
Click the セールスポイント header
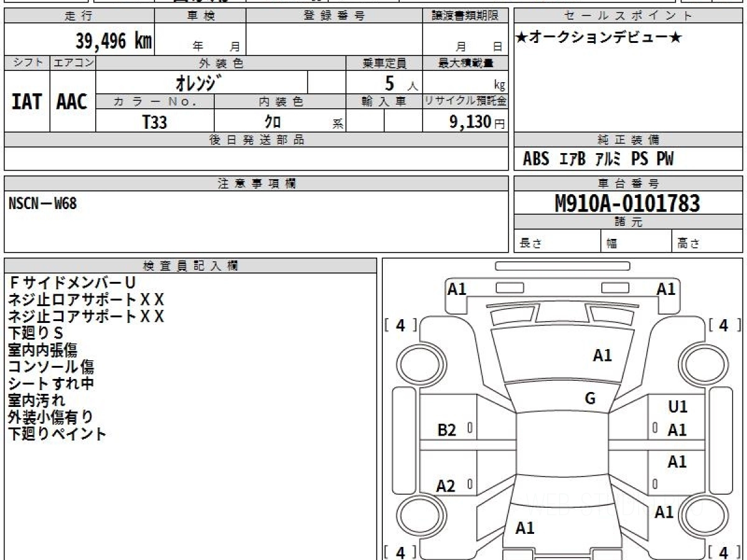[x=628, y=16]
